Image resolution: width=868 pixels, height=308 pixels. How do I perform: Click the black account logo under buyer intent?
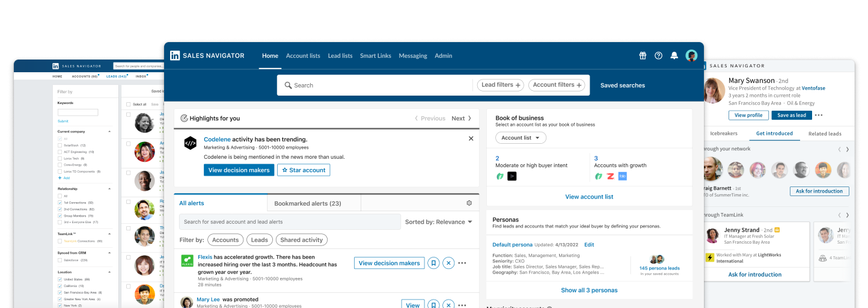512,176
